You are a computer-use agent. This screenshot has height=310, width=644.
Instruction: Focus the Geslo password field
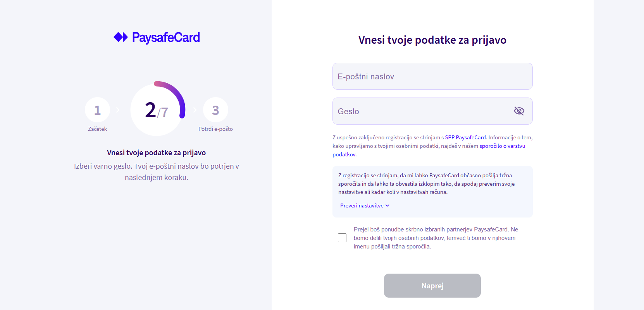click(432, 111)
